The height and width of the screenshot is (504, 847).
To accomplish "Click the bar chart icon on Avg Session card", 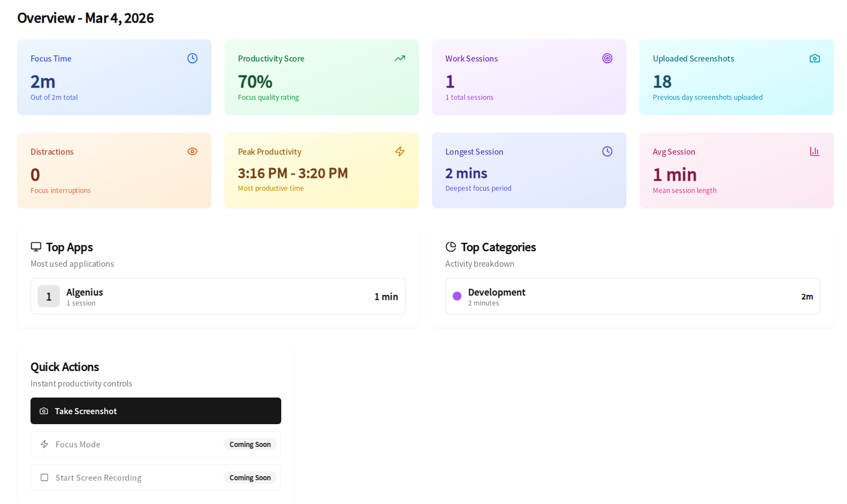I will click(815, 151).
